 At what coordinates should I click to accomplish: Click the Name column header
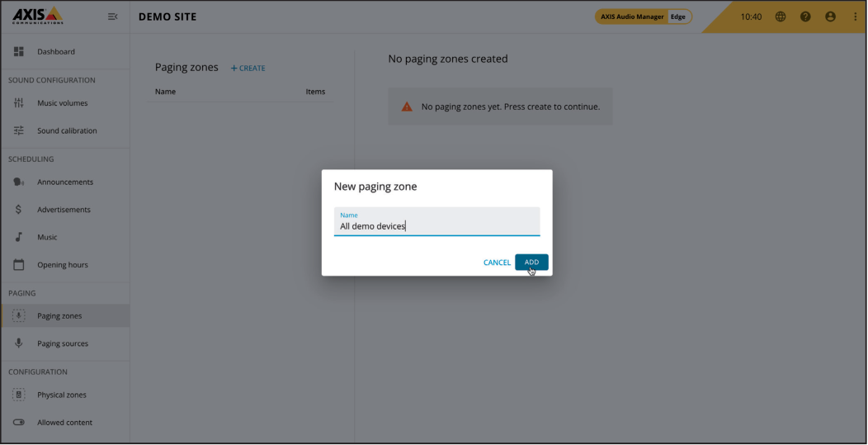point(166,92)
